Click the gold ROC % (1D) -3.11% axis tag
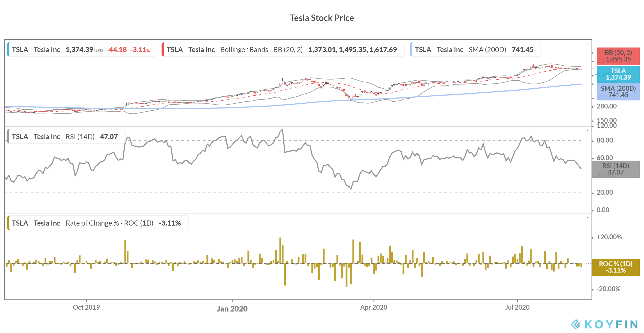The height and width of the screenshot is (333, 644). click(616, 267)
